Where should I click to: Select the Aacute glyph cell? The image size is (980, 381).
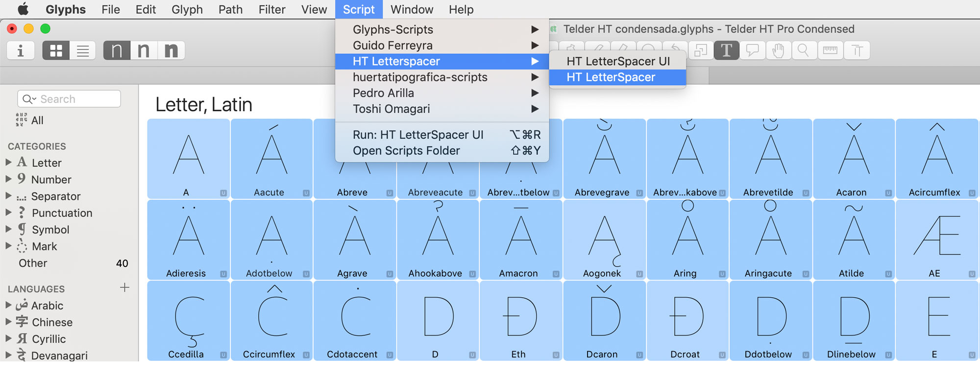271,158
